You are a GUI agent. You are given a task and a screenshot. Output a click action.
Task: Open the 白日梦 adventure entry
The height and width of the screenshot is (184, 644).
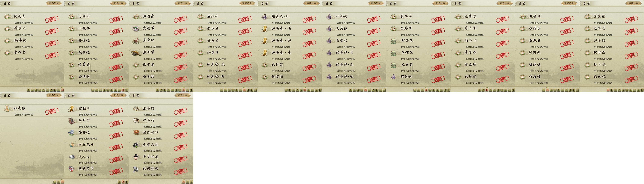(97, 122)
